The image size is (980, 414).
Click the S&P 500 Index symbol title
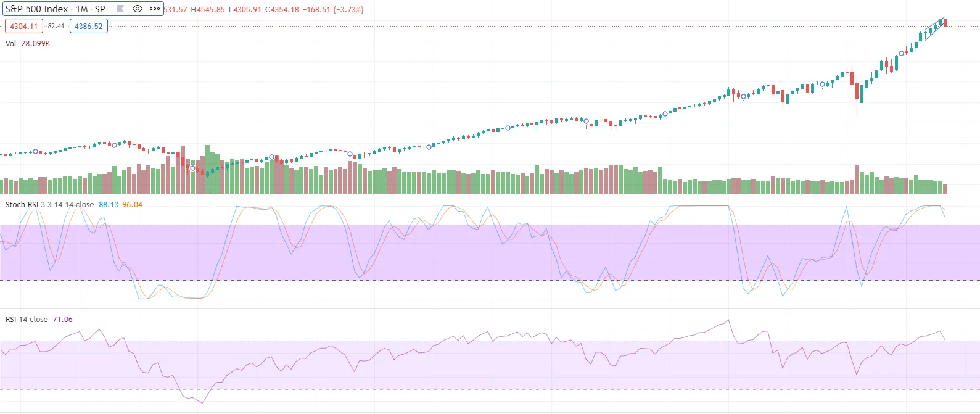click(x=56, y=9)
